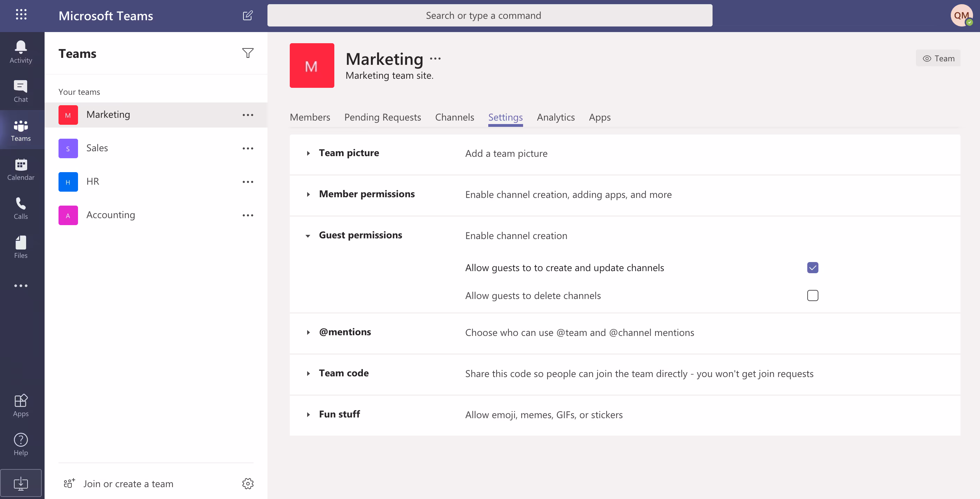
Task: Click the filter teams funnel icon
Action: coord(248,53)
